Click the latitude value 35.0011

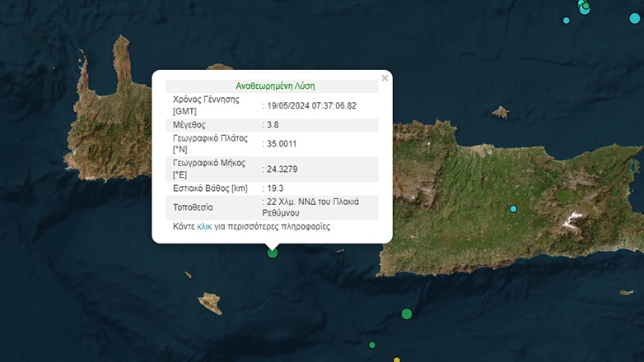click(282, 144)
